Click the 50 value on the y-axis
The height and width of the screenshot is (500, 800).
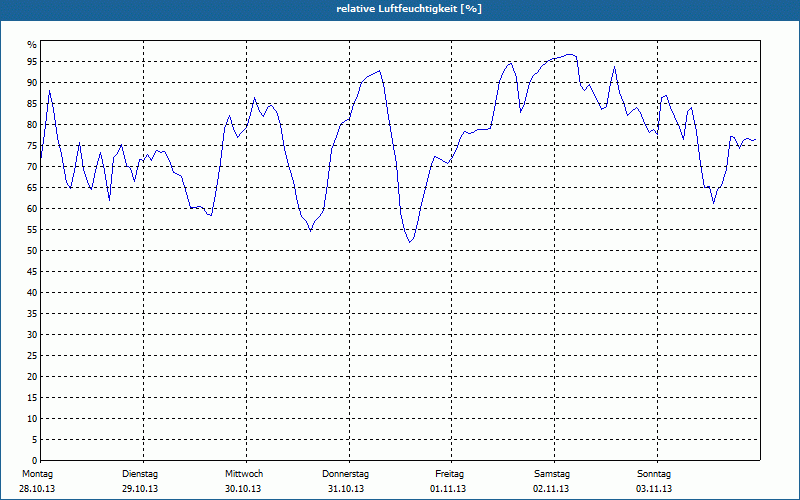pos(32,251)
